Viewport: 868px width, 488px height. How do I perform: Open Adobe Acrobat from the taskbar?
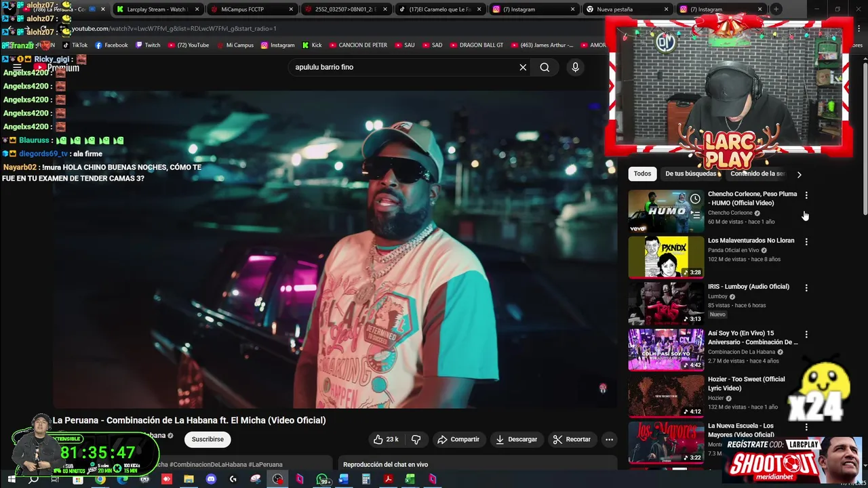click(388, 479)
